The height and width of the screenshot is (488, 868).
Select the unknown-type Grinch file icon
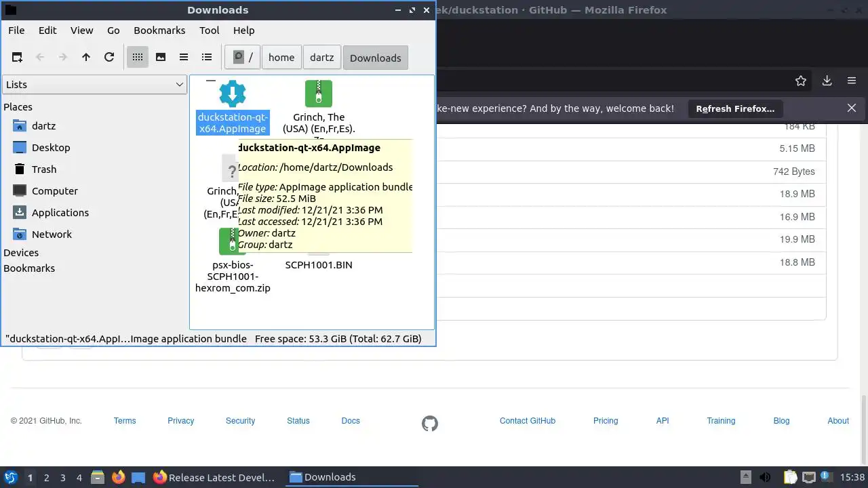click(x=231, y=169)
